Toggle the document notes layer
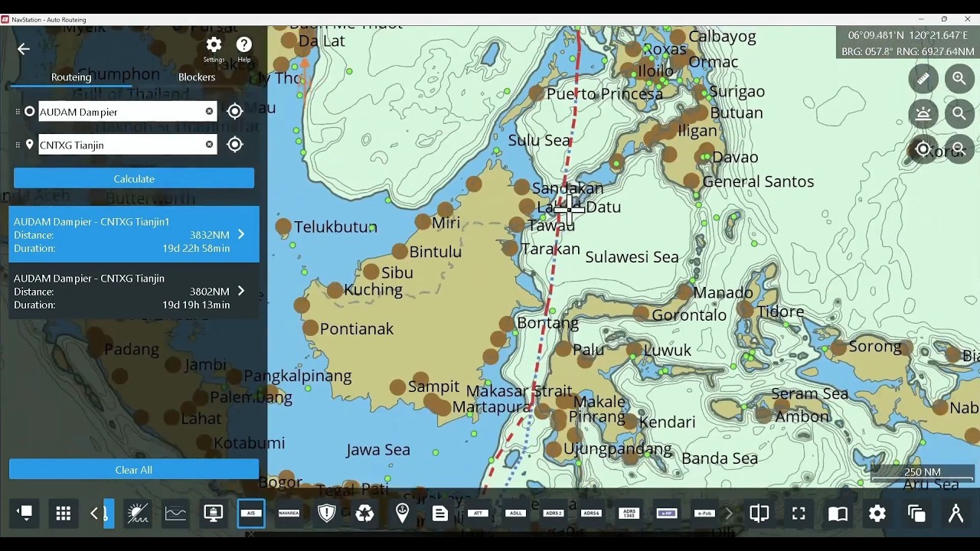The height and width of the screenshot is (551, 980). pyautogui.click(x=440, y=514)
